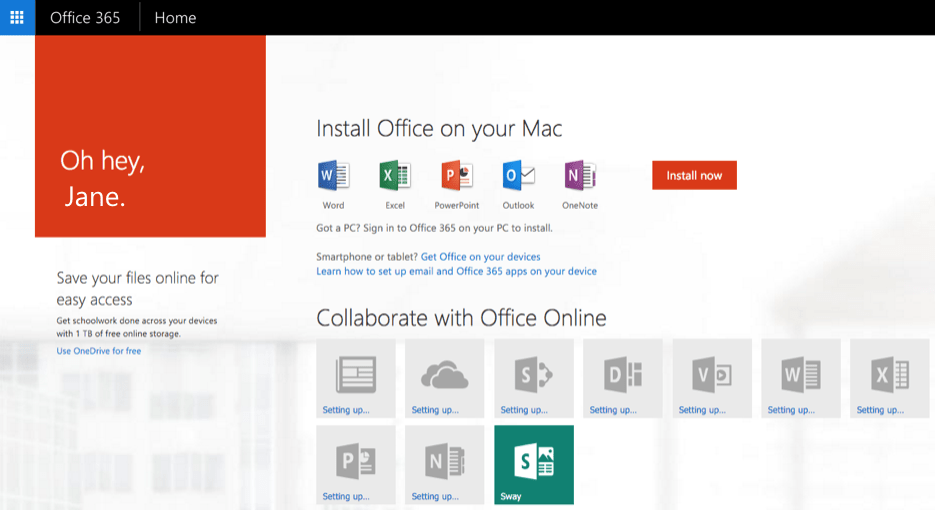Screen dimensions: 935x510
Task: Launch the Sway tile
Action: point(534,465)
